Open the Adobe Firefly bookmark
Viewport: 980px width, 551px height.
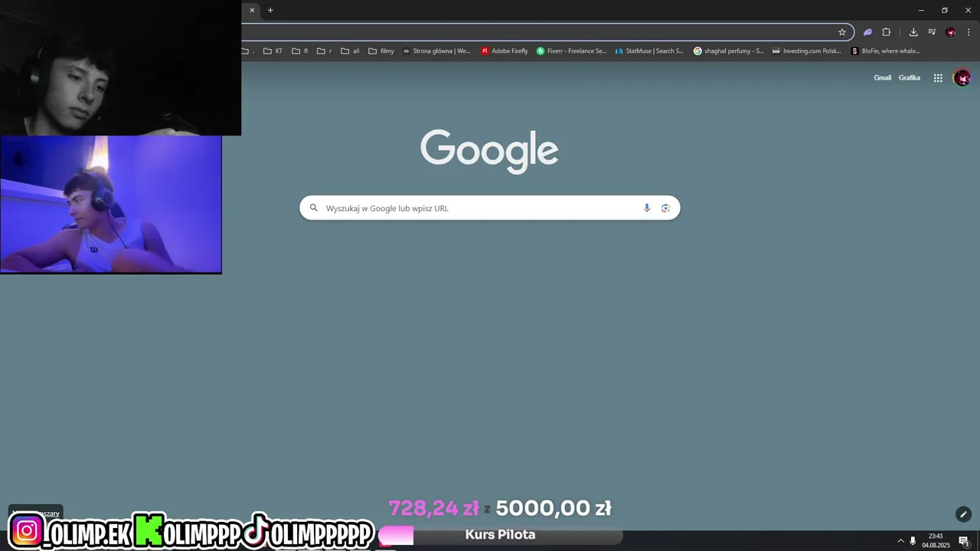(x=505, y=51)
